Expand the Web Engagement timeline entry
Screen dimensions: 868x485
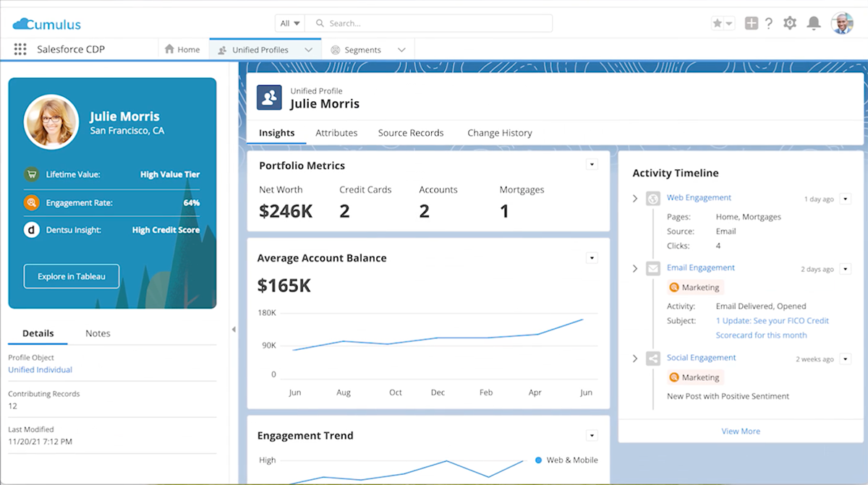click(x=635, y=198)
